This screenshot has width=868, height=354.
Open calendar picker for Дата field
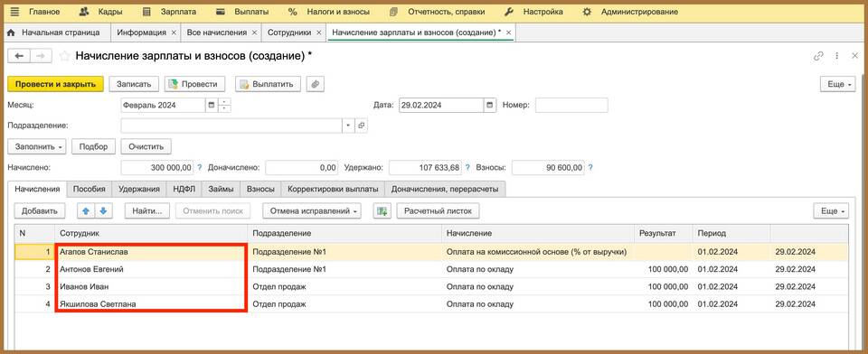coord(489,105)
